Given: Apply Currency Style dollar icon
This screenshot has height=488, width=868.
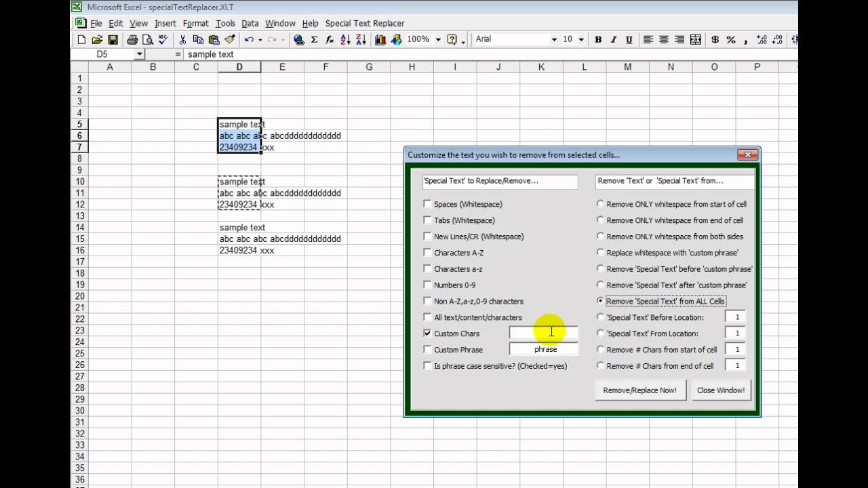Looking at the screenshot, I should tap(715, 40).
